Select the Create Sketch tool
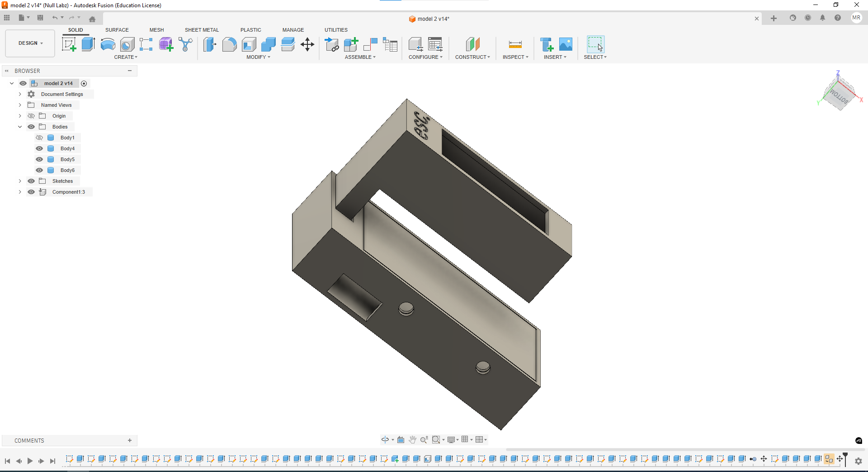The width and height of the screenshot is (868, 472). click(69, 44)
